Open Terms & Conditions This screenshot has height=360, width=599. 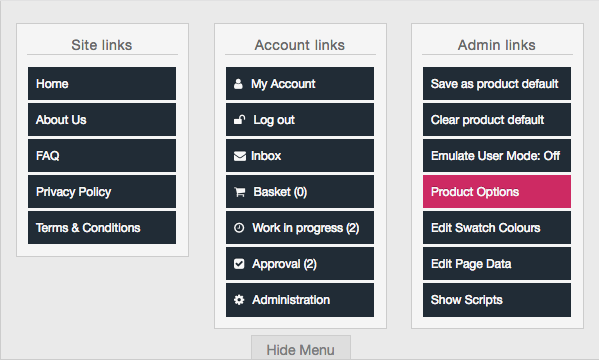pyautogui.click(x=102, y=227)
